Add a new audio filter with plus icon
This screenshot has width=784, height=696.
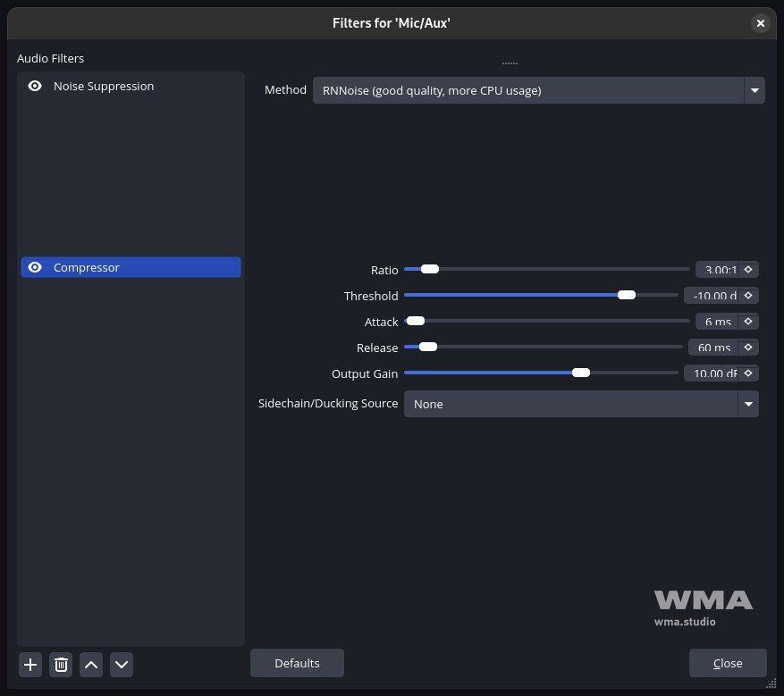coord(30,665)
